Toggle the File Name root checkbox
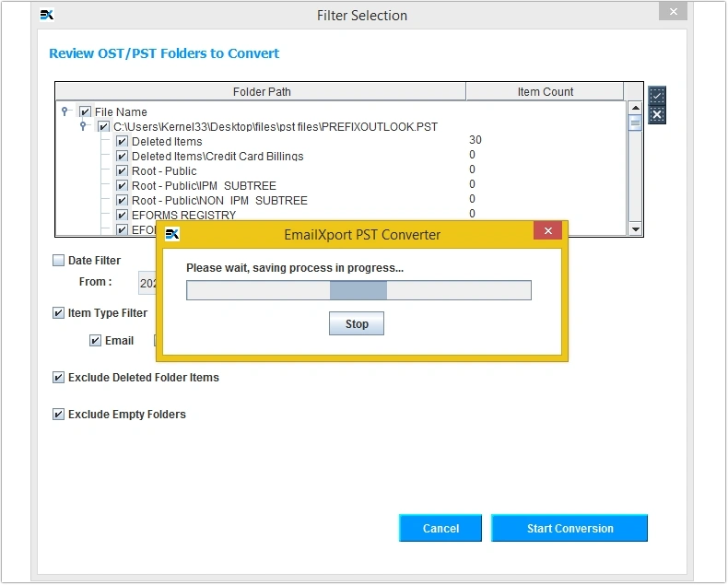728x585 pixels. [85, 111]
